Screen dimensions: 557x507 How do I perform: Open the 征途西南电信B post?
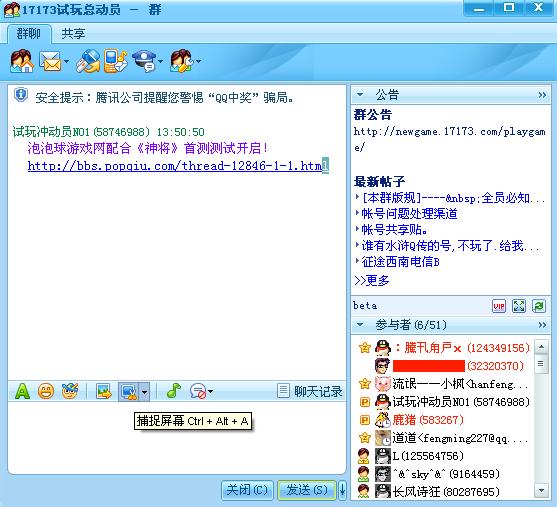[x=401, y=262]
